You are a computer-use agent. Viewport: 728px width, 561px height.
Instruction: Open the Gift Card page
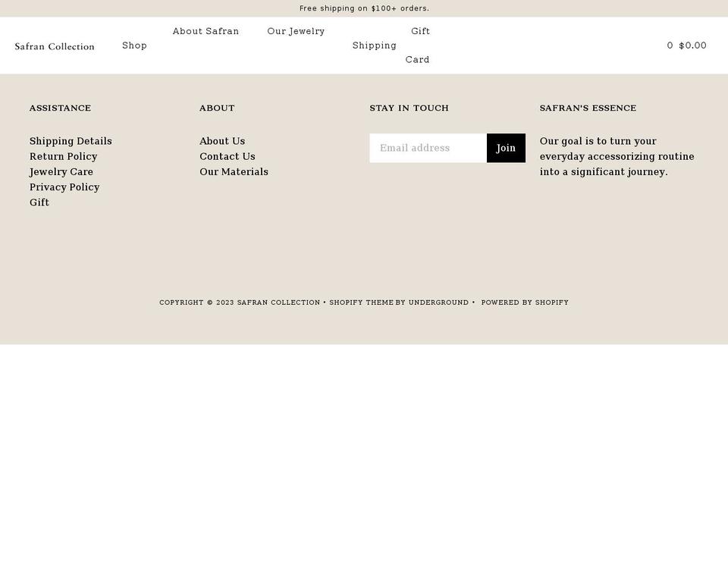click(x=418, y=45)
